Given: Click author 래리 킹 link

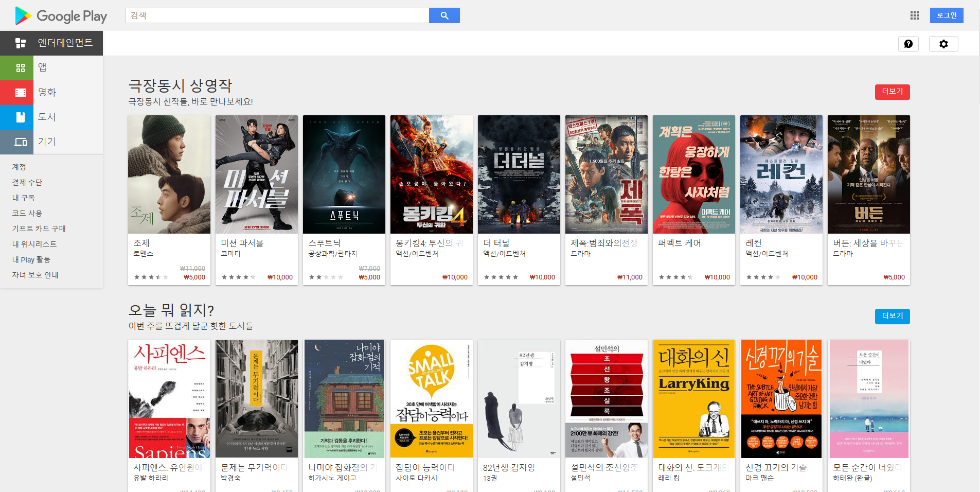Looking at the screenshot, I should (x=669, y=478).
